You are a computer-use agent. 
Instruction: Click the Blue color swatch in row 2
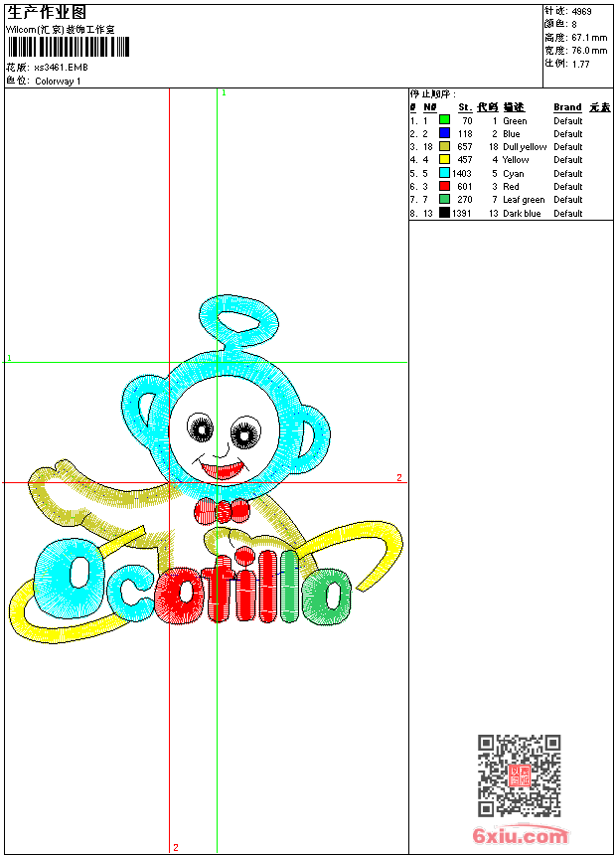click(x=444, y=133)
